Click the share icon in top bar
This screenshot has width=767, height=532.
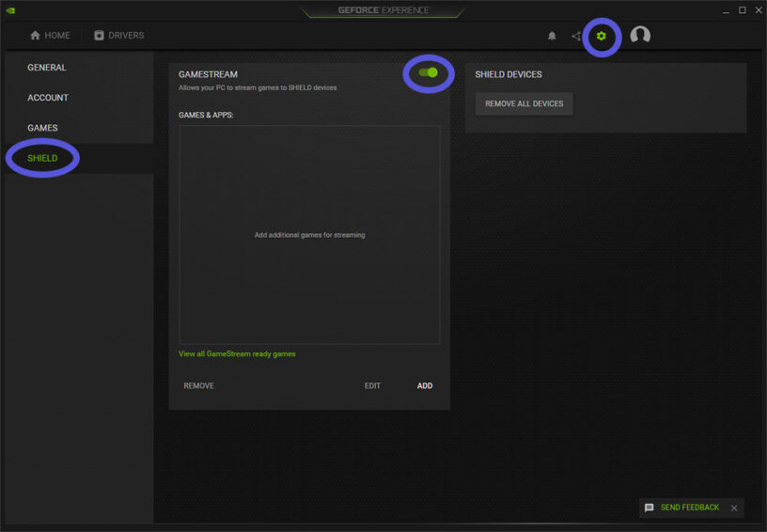point(576,36)
